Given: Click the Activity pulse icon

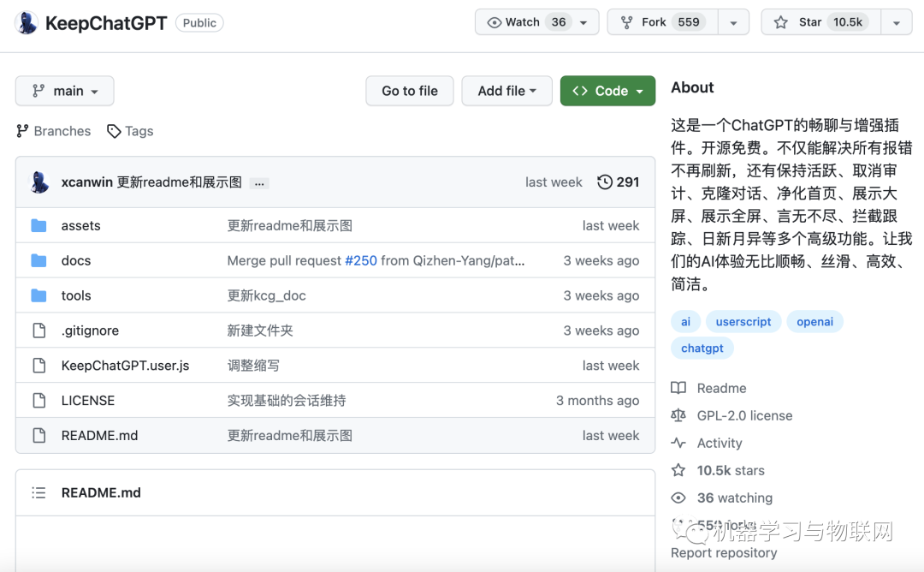Looking at the screenshot, I should click(678, 444).
